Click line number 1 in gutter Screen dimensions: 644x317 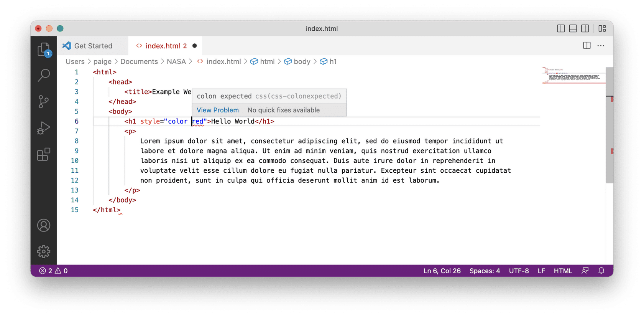pyautogui.click(x=77, y=72)
